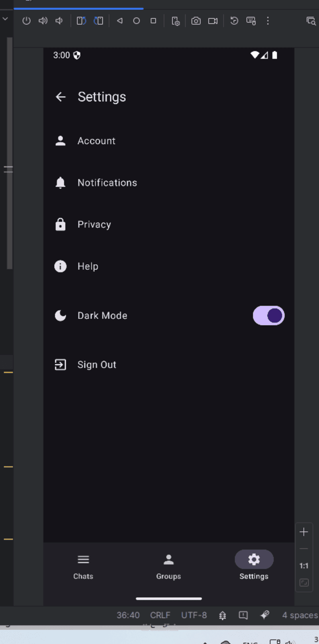The image size is (319, 644).
Task: Take an emulator screenshot with camera icon
Action: [196, 21]
